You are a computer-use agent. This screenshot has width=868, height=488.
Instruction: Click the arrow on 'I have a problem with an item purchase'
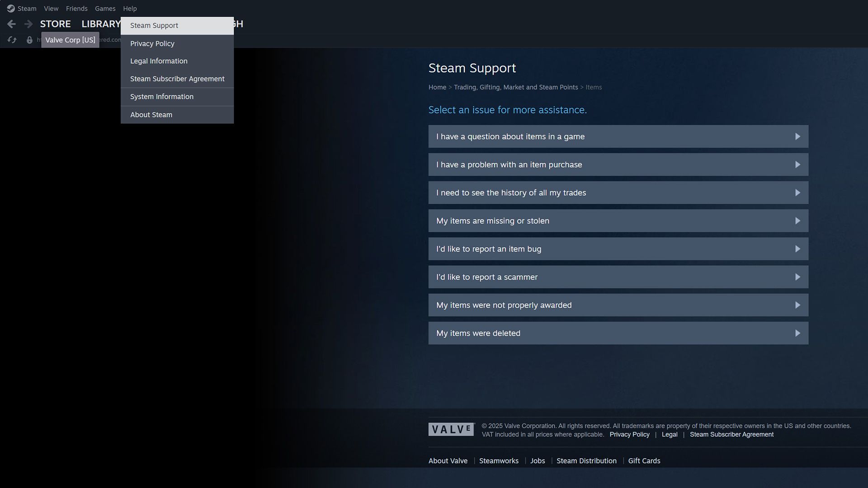[x=797, y=164]
